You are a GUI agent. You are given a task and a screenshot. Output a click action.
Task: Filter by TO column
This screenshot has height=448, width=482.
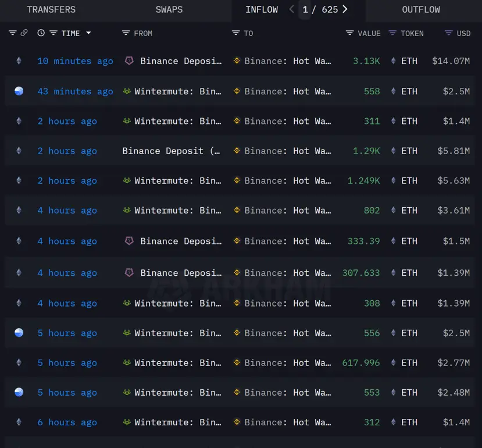point(235,33)
